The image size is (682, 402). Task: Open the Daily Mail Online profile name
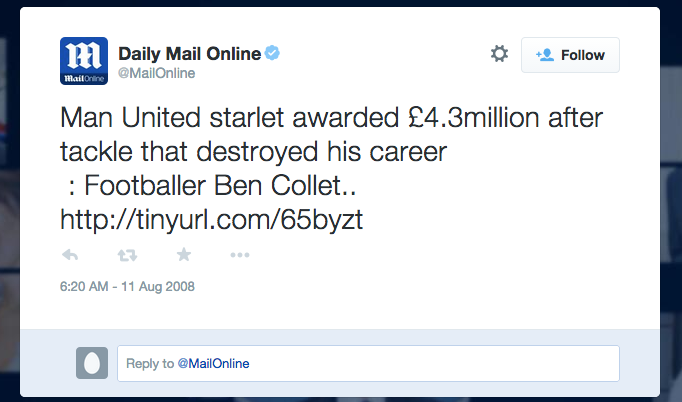tap(190, 54)
